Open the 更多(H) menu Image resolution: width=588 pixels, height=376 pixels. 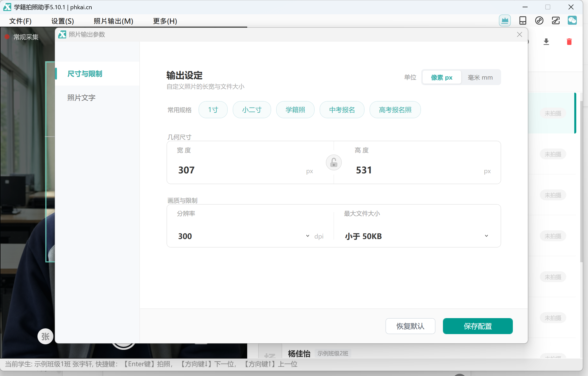pos(165,21)
